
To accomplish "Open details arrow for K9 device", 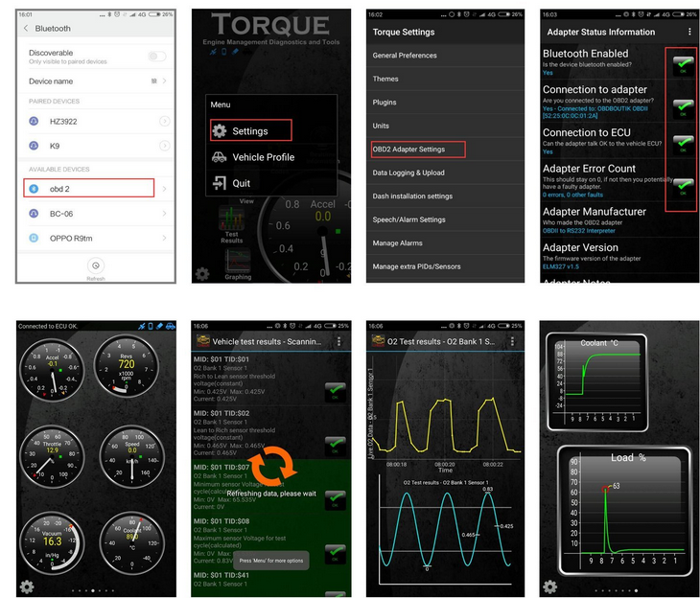I will [165, 146].
